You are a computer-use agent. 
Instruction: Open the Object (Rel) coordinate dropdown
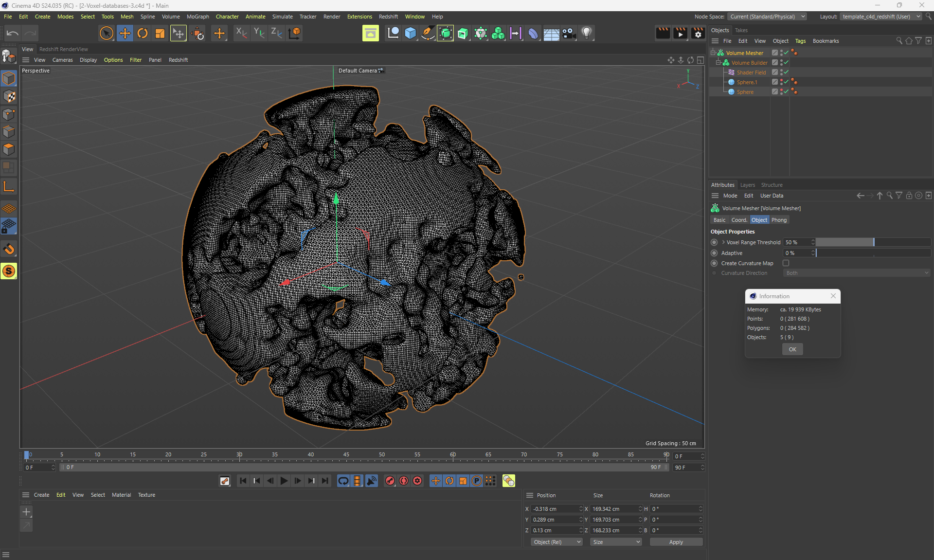[557, 542]
